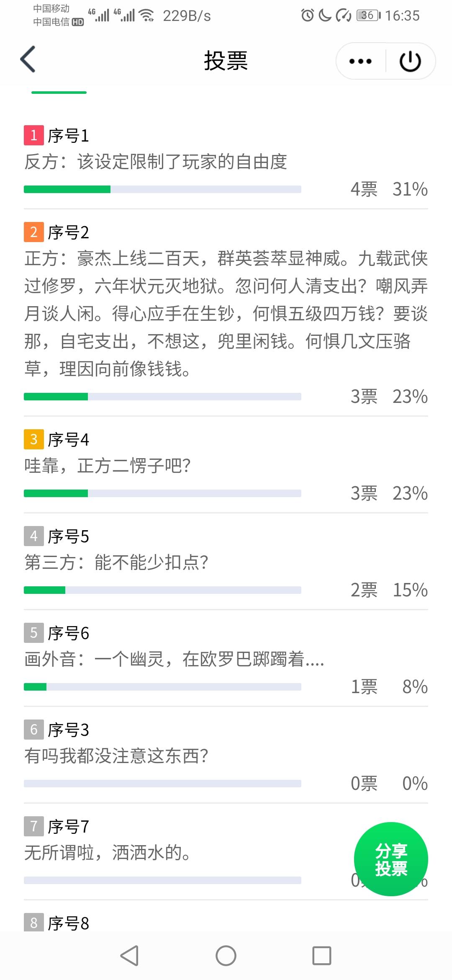Tap the orange rank 2 badge
Screen dimensions: 452x980
pos(34,232)
